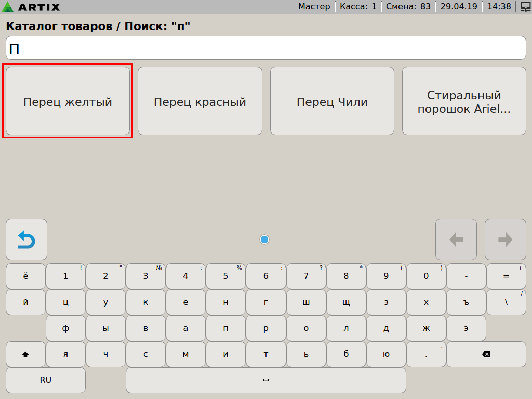This screenshot has height=399, width=532.
Task: Choose the Перец красный product
Action: point(200,101)
